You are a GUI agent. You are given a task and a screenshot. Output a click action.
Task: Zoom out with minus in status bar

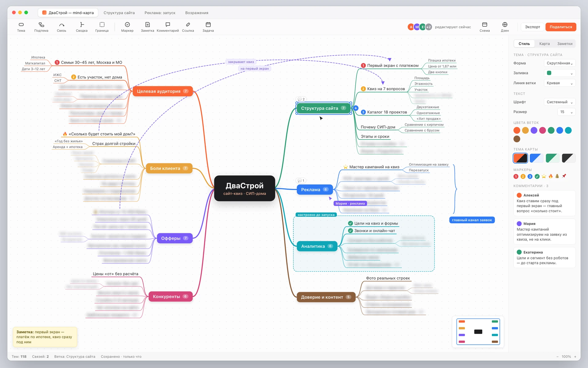pyautogui.click(x=557, y=357)
